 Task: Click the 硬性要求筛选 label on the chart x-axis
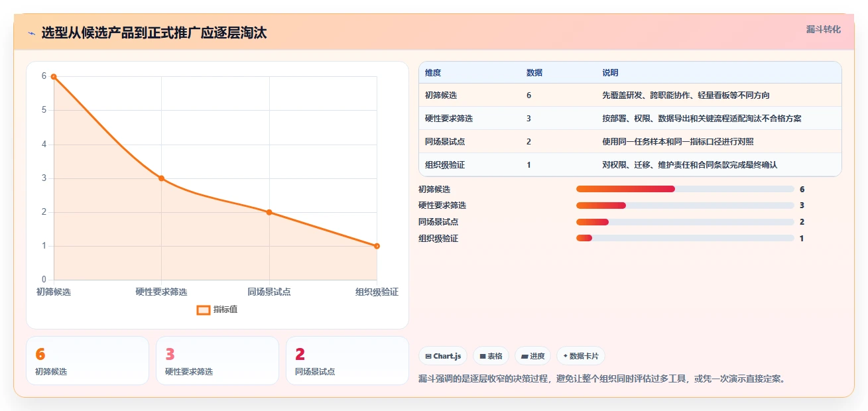pos(161,292)
